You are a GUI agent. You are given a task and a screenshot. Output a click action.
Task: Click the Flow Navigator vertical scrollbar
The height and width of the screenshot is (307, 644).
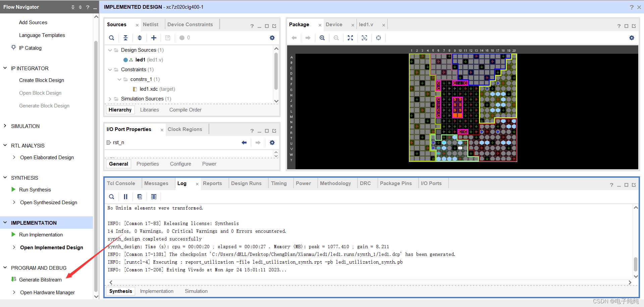click(x=96, y=166)
